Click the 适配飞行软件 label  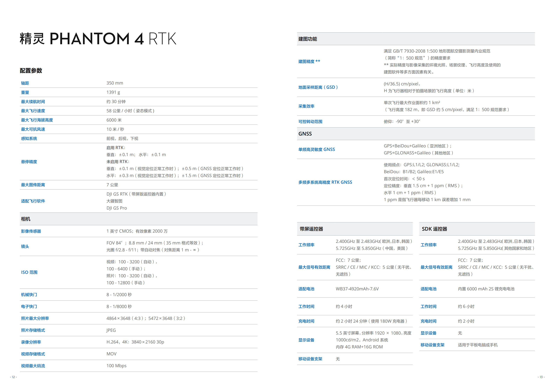[x=33, y=201]
